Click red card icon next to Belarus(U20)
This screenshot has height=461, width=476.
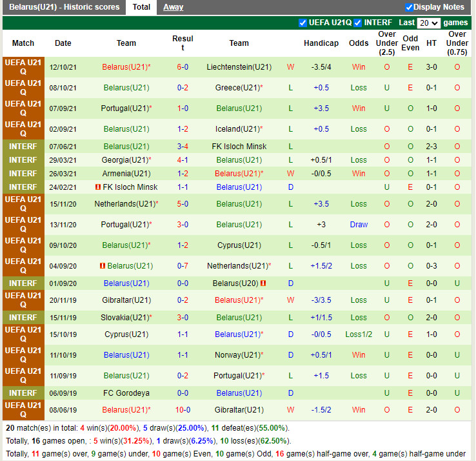pyautogui.click(x=263, y=283)
